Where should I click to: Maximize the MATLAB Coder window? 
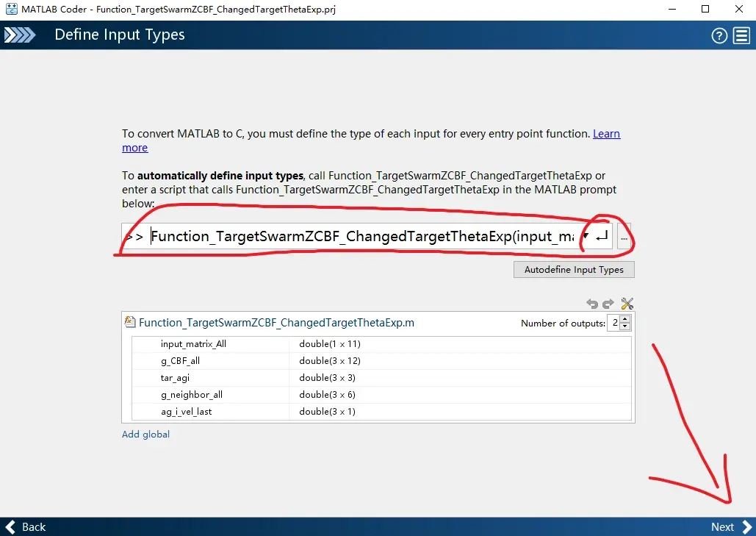click(x=705, y=9)
